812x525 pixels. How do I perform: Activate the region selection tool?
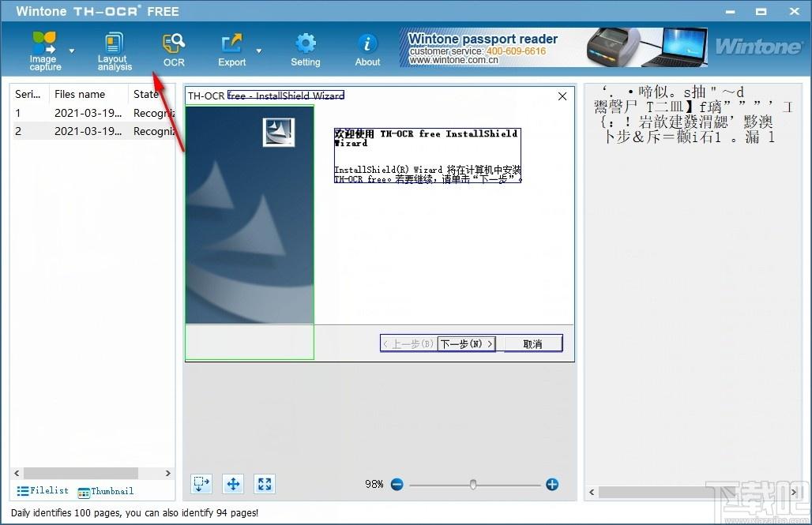tap(201, 484)
